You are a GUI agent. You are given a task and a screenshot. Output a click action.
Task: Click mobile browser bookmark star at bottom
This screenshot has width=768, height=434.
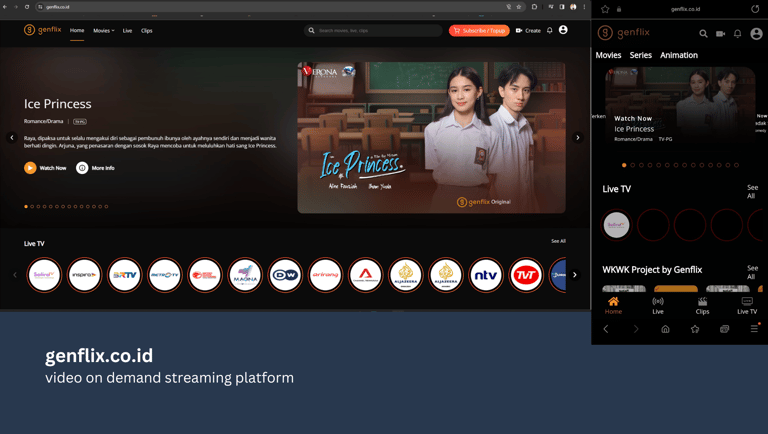(x=695, y=329)
